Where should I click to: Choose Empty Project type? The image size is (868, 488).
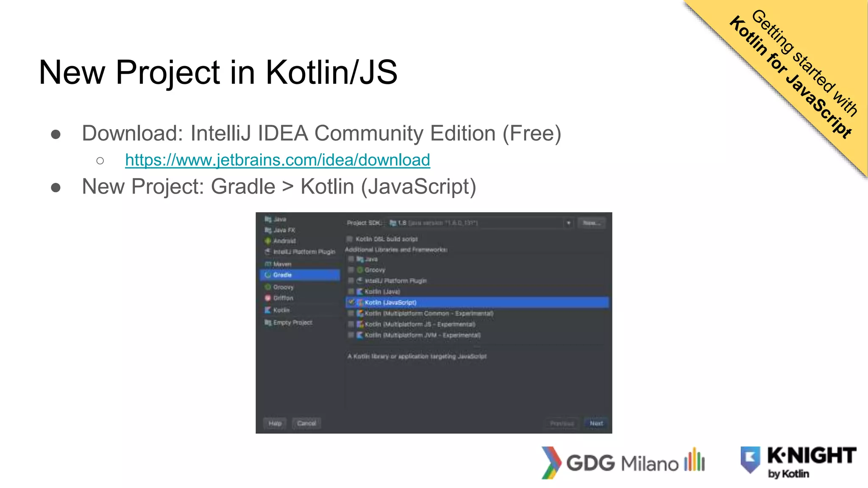tap(292, 323)
